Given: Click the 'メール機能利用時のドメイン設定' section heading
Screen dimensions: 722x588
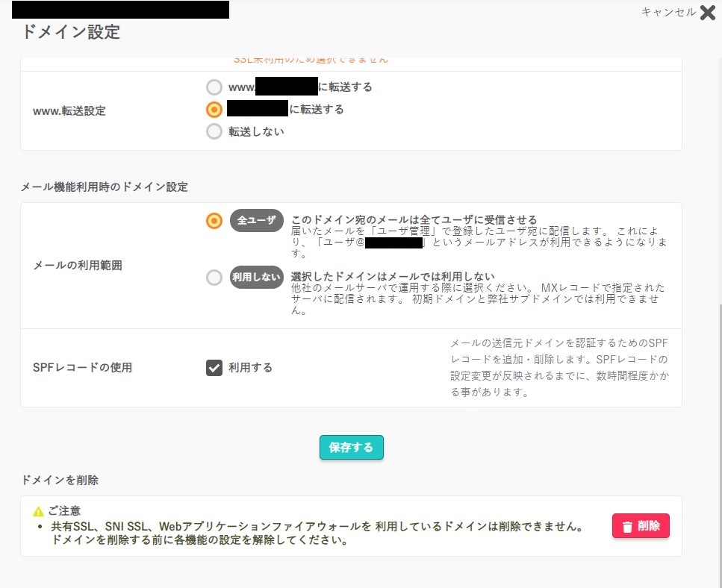Looking at the screenshot, I should click(x=105, y=187).
